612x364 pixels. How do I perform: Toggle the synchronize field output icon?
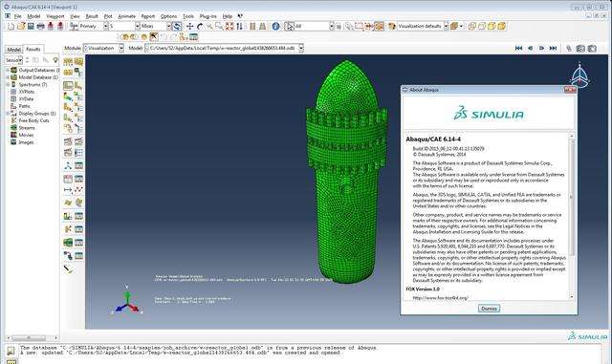[x=177, y=26]
